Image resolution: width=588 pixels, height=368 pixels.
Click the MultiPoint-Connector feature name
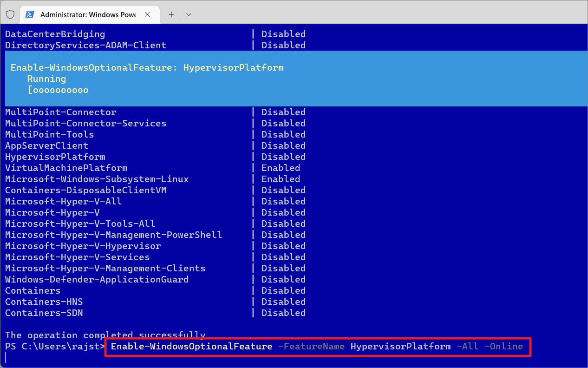[x=60, y=112]
